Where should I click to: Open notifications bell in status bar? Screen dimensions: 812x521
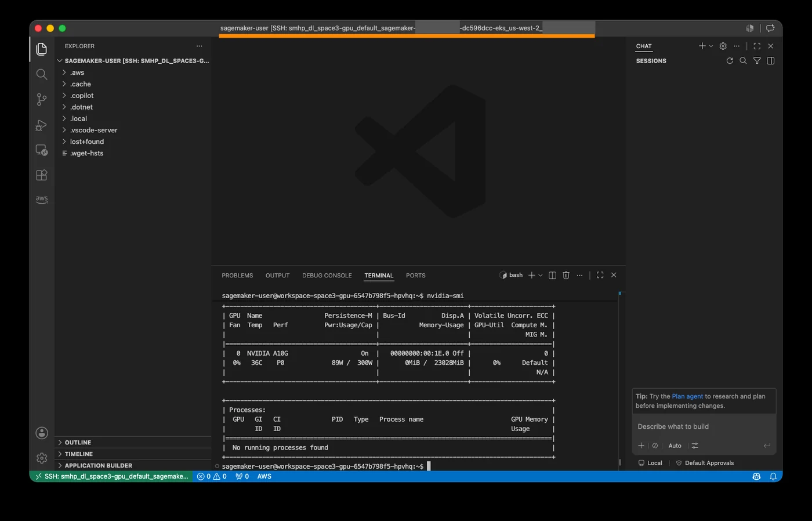pos(773,476)
